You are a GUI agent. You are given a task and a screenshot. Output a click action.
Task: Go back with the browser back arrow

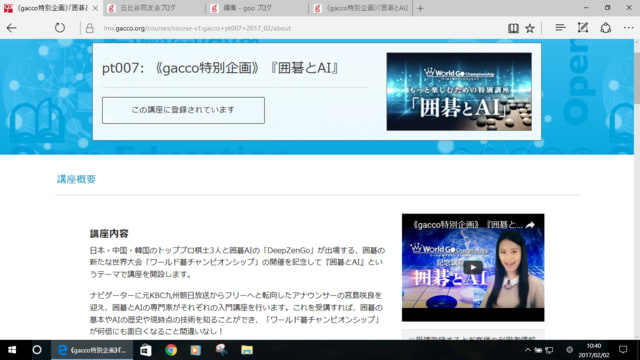click(x=11, y=28)
